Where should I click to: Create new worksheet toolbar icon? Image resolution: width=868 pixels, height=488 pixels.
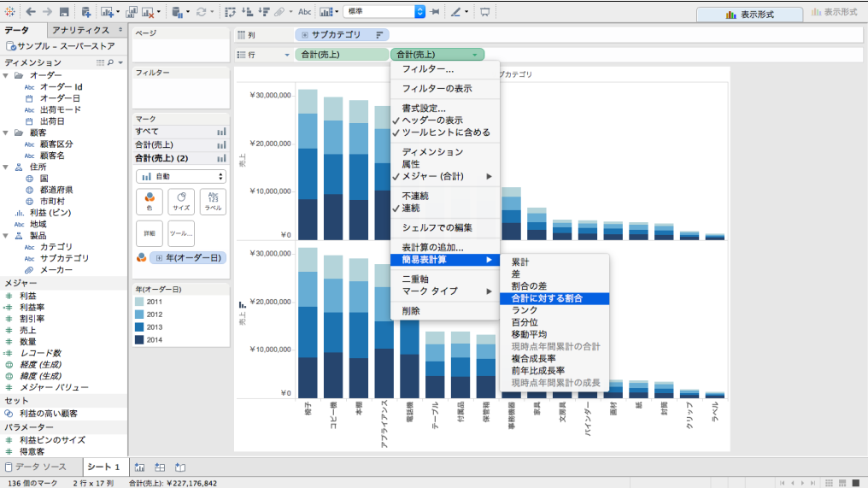[x=107, y=12]
